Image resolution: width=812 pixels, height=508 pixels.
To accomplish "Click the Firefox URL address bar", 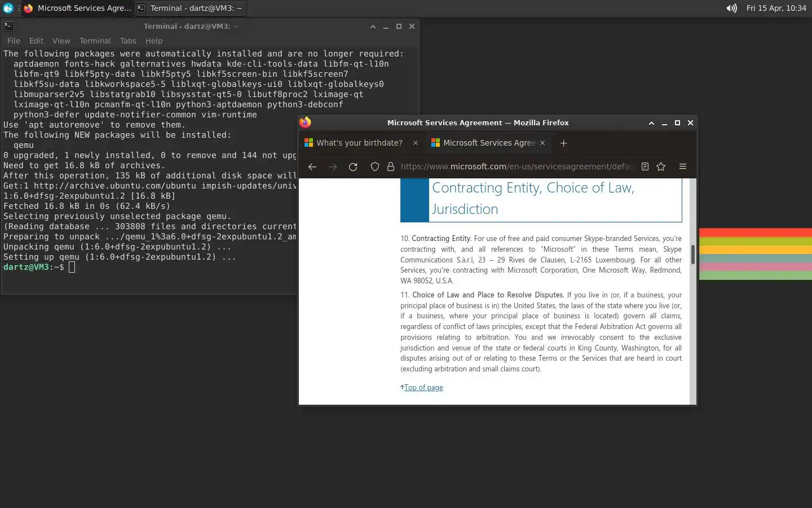I will coord(517,167).
